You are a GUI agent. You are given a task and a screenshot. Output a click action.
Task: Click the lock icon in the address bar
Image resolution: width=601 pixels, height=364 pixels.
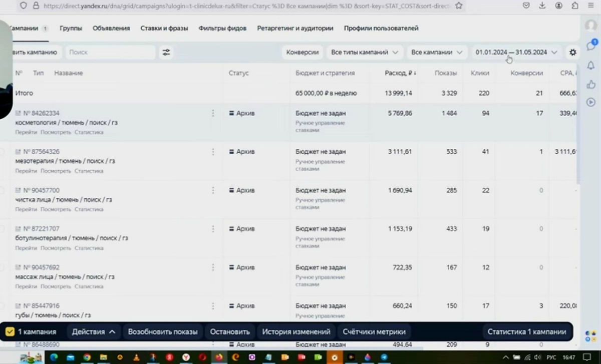(x=35, y=6)
